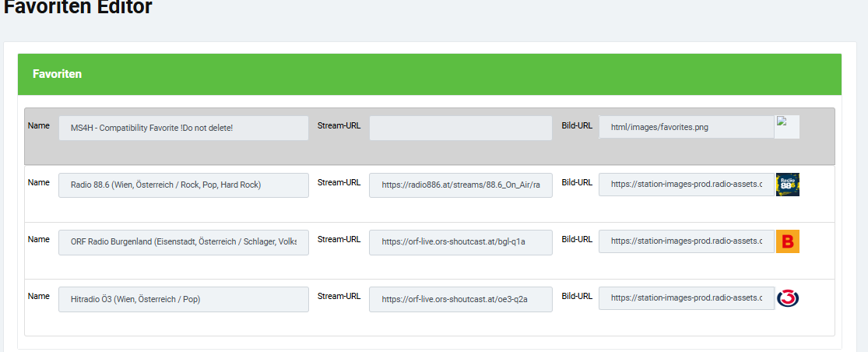Click the bgl-q1a Stream-URL field
Screen dimensions: 868x352
pyautogui.click(x=461, y=242)
